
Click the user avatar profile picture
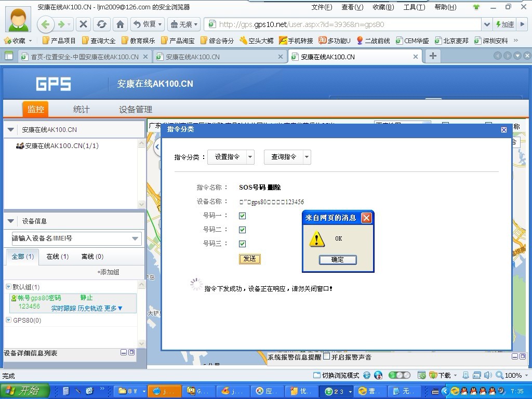coord(18,19)
